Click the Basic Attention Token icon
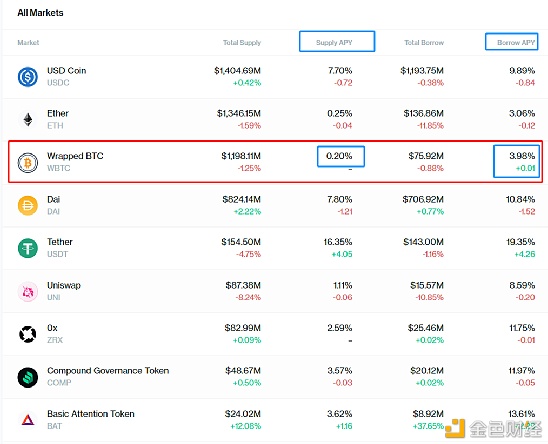Viewport: 548px width, 444px height. point(28,420)
